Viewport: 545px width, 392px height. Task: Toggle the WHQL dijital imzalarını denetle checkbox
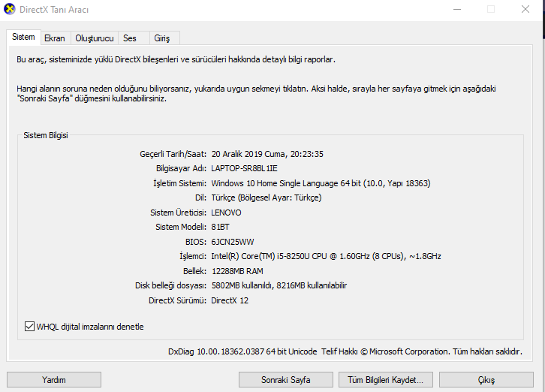[29, 326]
